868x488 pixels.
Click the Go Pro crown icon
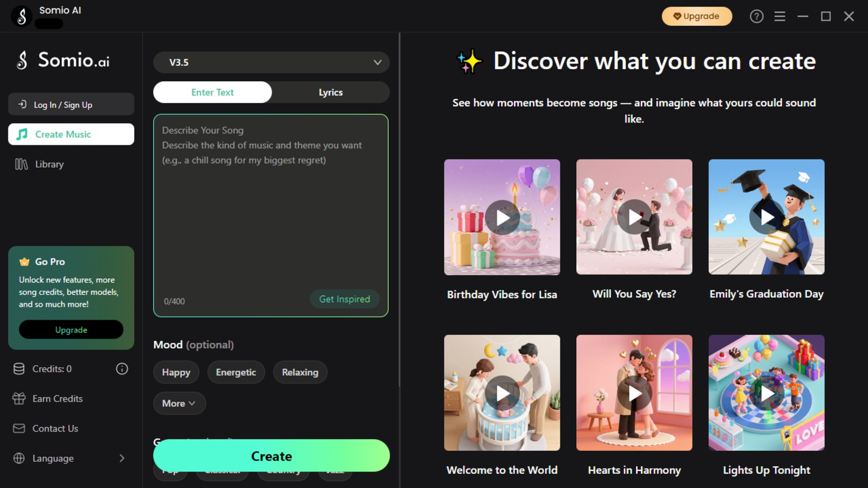pos(24,262)
